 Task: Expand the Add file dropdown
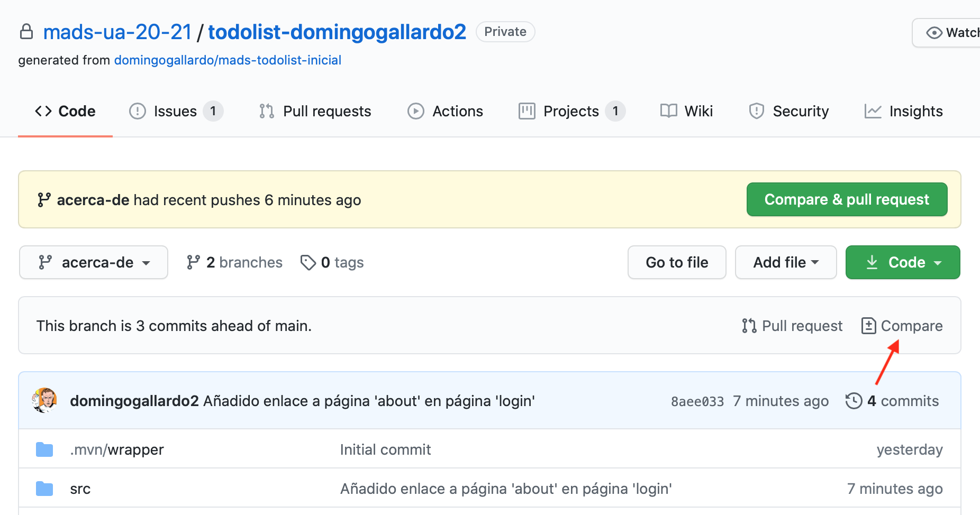(786, 262)
